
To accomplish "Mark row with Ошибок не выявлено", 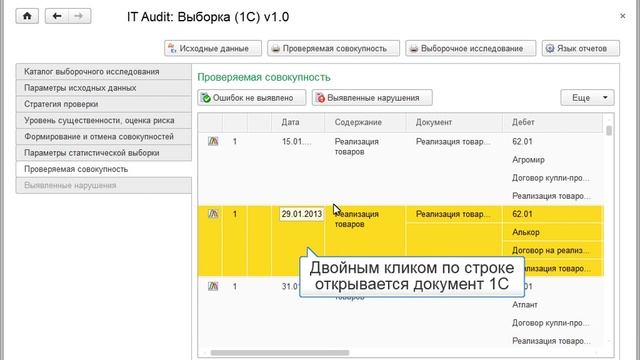I will pos(252,98).
